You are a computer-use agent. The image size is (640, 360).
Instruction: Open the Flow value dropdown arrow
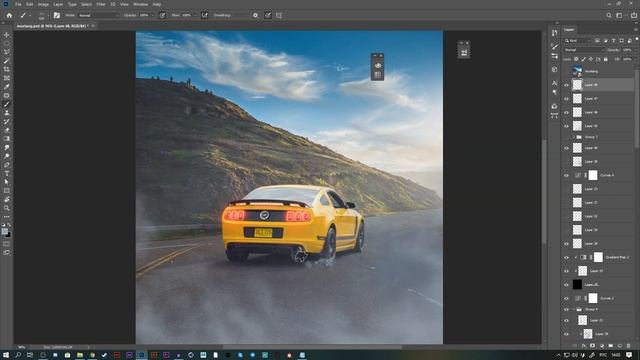(x=196, y=15)
